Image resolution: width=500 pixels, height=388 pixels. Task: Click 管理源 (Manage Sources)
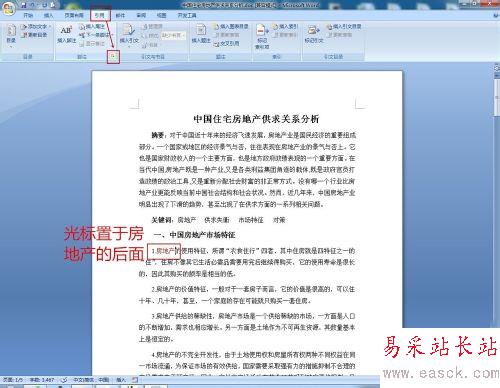coord(152,26)
